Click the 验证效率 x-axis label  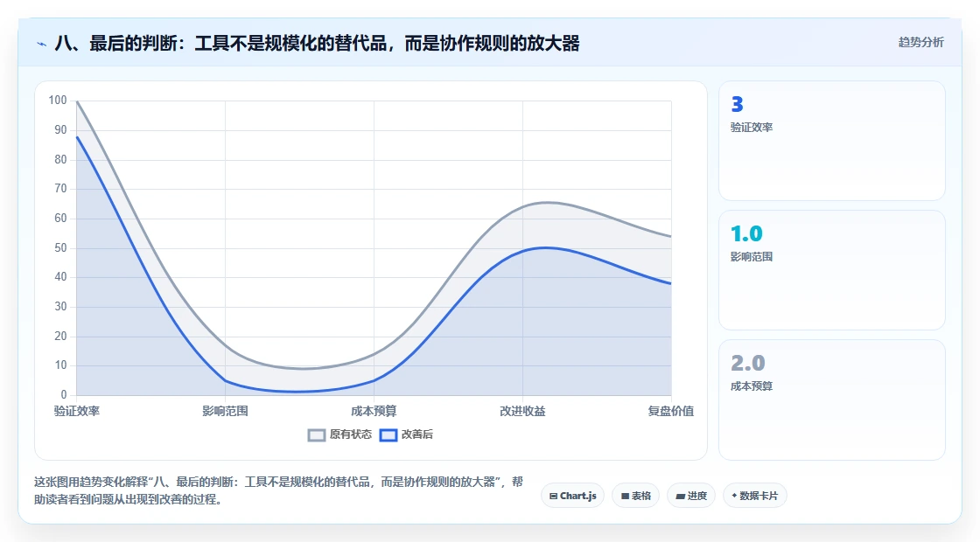point(77,411)
